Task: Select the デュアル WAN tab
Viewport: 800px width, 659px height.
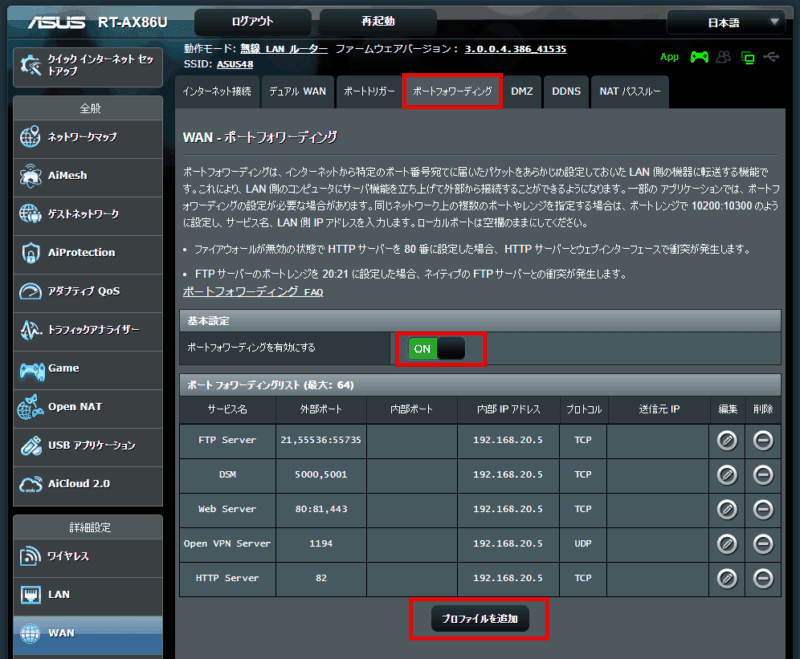Action: click(296, 91)
